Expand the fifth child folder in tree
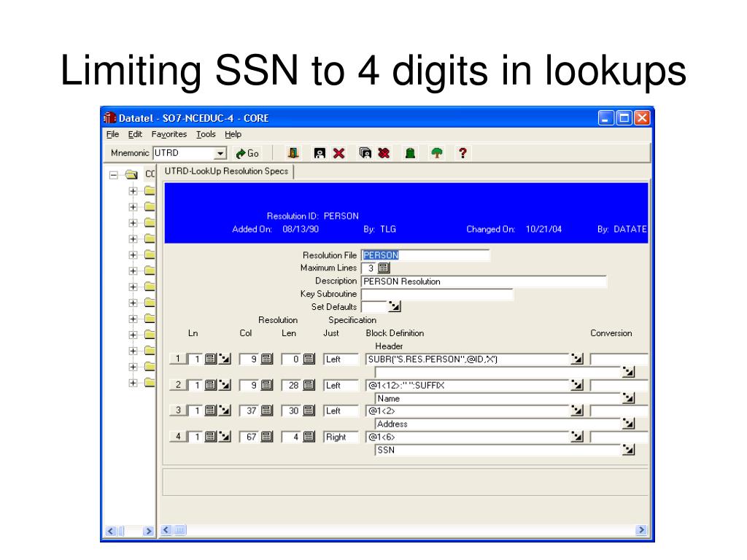Viewport: 747px width, 560px height. pyautogui.click(x=133, y=254)
